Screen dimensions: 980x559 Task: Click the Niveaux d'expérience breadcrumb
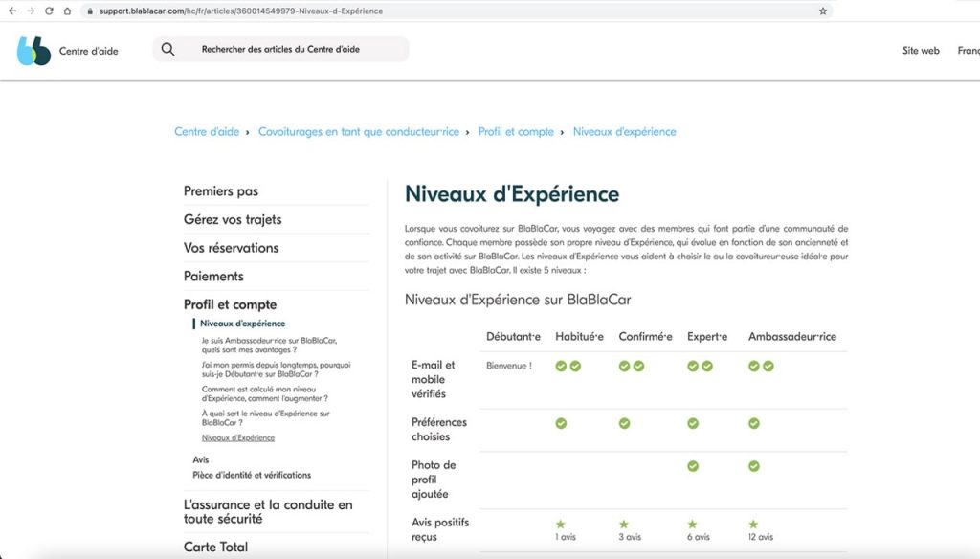(624, 132)
